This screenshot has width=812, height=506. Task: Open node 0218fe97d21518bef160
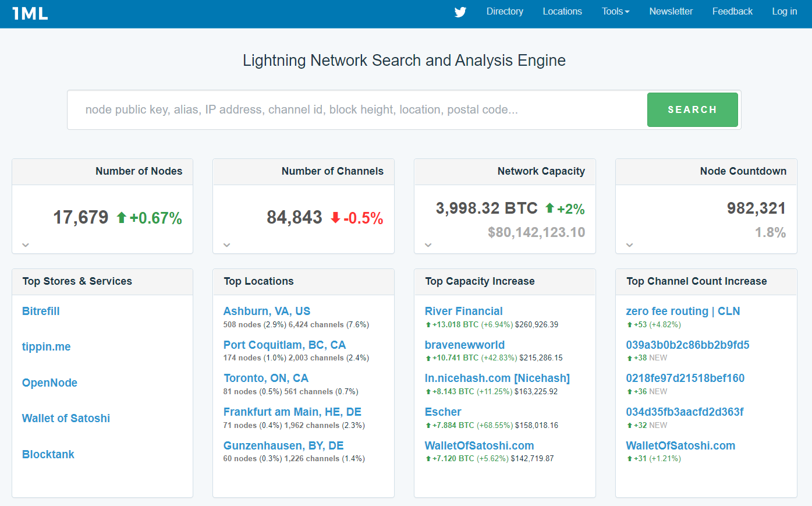coord(685,378)
